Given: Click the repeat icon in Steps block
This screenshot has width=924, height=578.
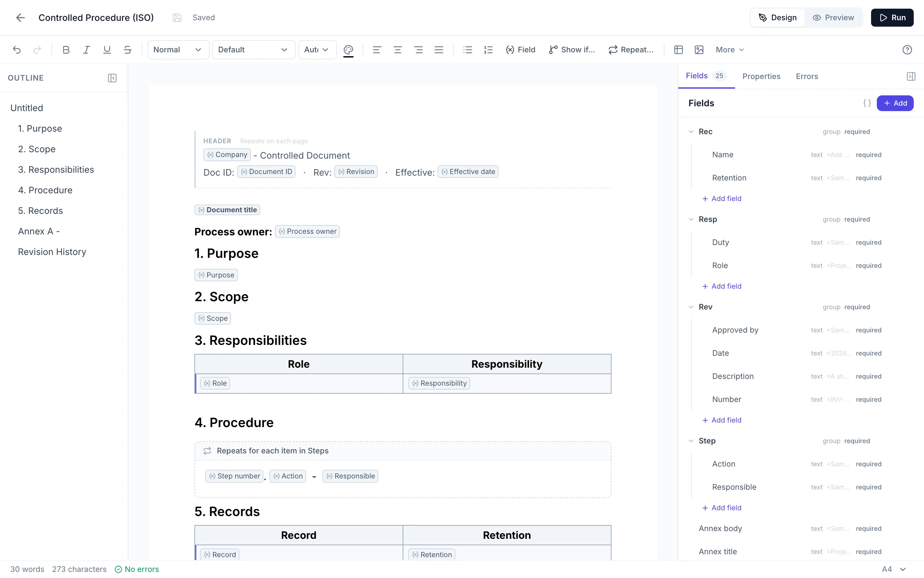Looking at the screenshot, I should click(207, 451).
